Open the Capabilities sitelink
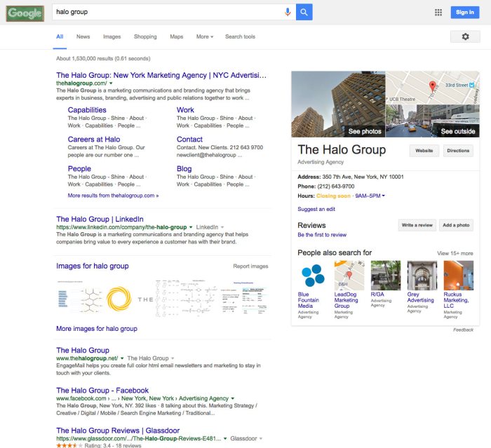The height and width of the screenshot is (448, 491). (87, 110)
